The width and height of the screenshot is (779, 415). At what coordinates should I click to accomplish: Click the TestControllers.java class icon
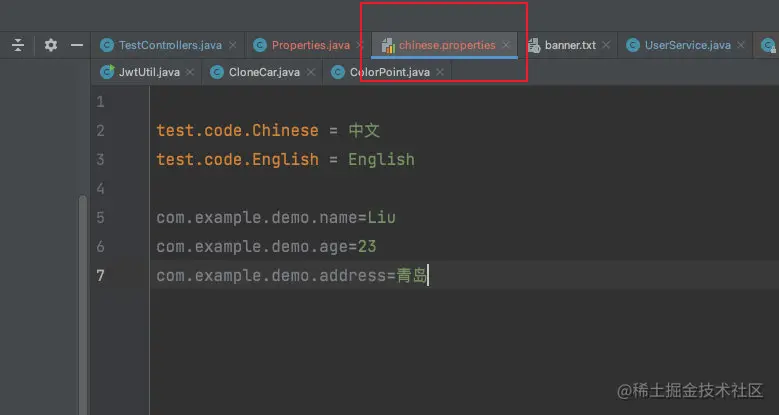tap(107, 45)
